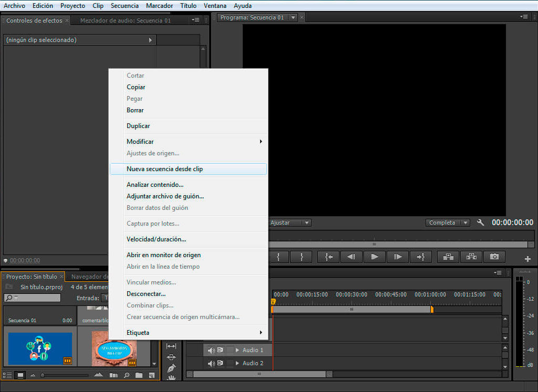Choose Nueva secuencia desde clip
This screenshot has width=538, height=392.
click(189, 169)
